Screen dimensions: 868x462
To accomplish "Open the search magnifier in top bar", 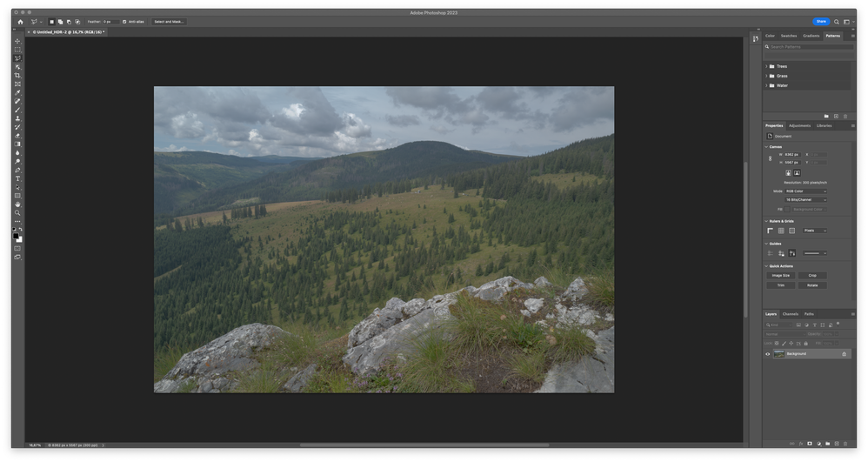I will [837, 22].
